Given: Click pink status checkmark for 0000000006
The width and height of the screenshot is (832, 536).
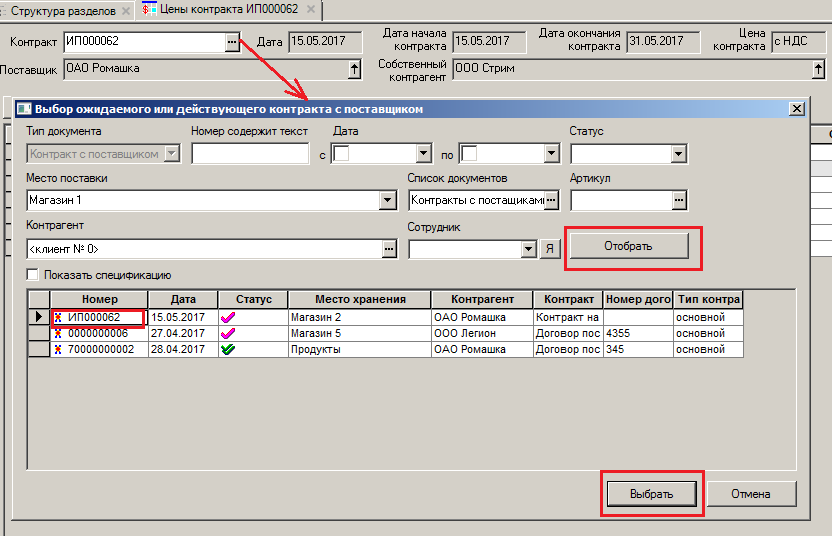Looking at the screenshot, I should point(228,333).
